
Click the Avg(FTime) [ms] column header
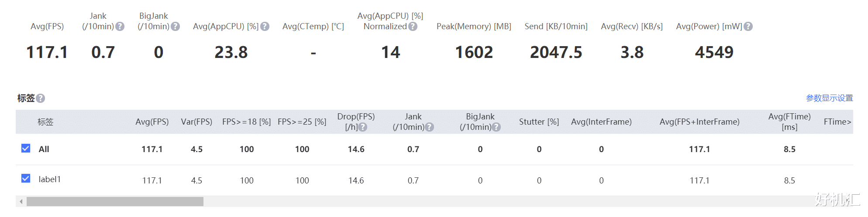pos(789,122)
